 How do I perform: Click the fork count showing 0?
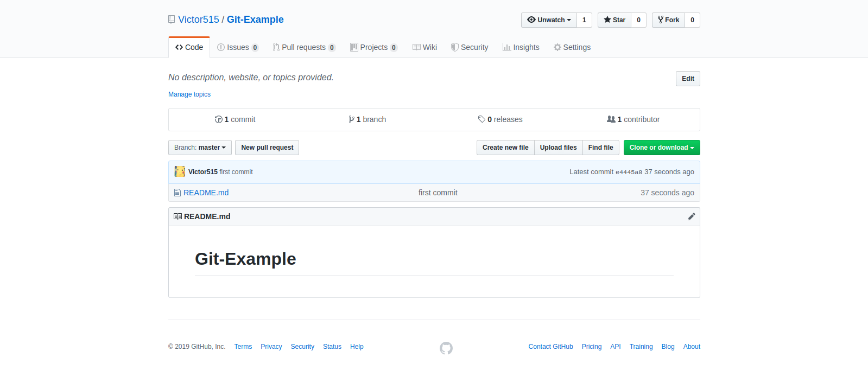pyautogui.click(x=692, y=20)
